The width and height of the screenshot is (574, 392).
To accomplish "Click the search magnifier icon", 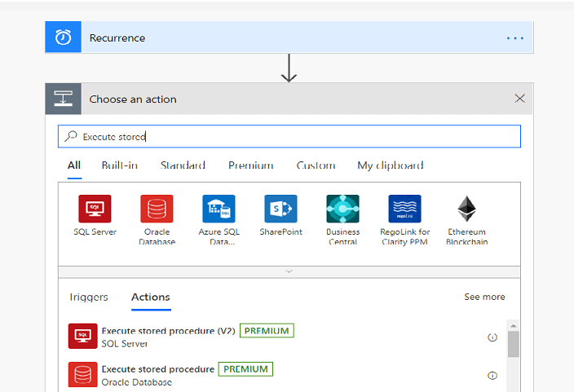I will click(x=71, y=137).
